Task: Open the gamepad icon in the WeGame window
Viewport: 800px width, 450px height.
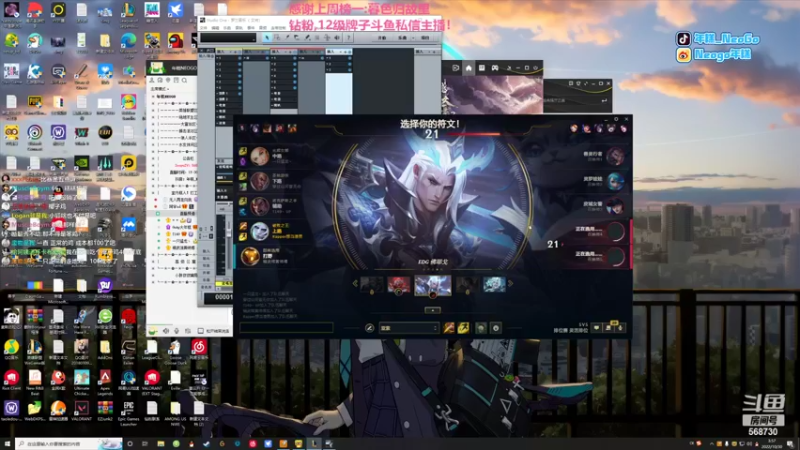Action: coord(495,68)
